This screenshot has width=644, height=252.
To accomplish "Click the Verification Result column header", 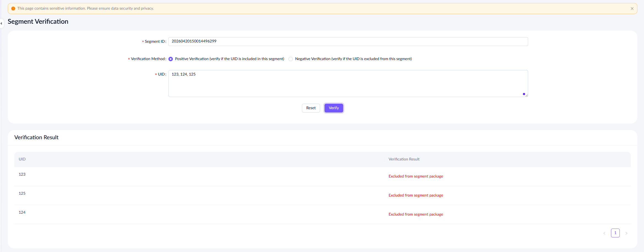I will (x=404, y=159).
